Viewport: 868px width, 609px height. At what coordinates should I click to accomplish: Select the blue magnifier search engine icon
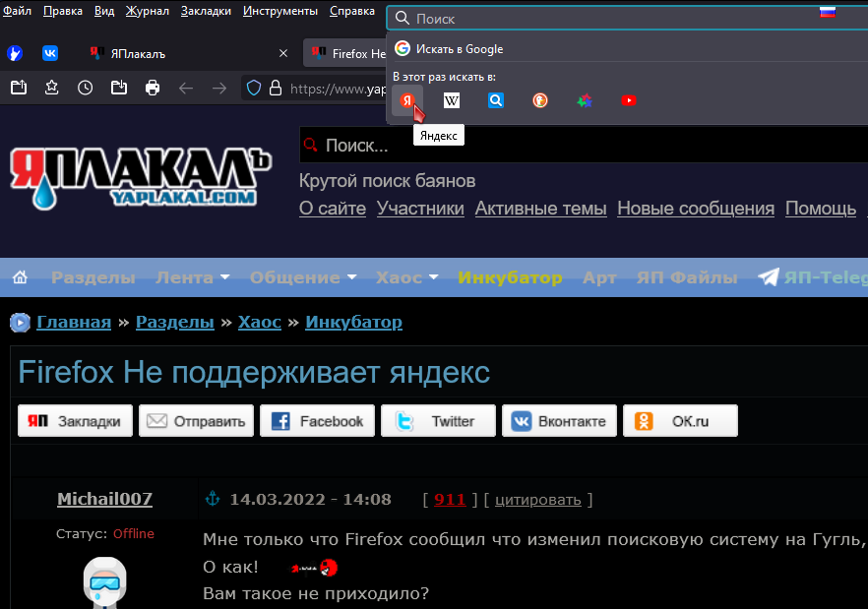496,100
